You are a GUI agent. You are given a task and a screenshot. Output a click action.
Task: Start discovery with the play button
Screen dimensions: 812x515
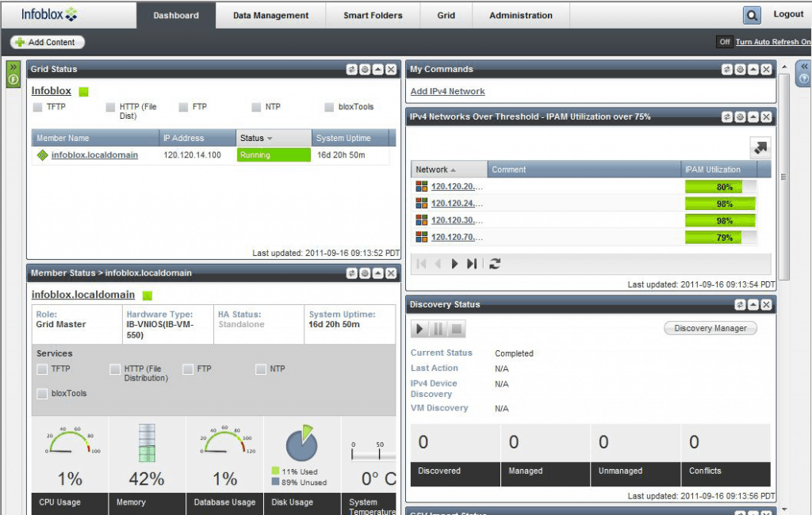pos(420,329)
